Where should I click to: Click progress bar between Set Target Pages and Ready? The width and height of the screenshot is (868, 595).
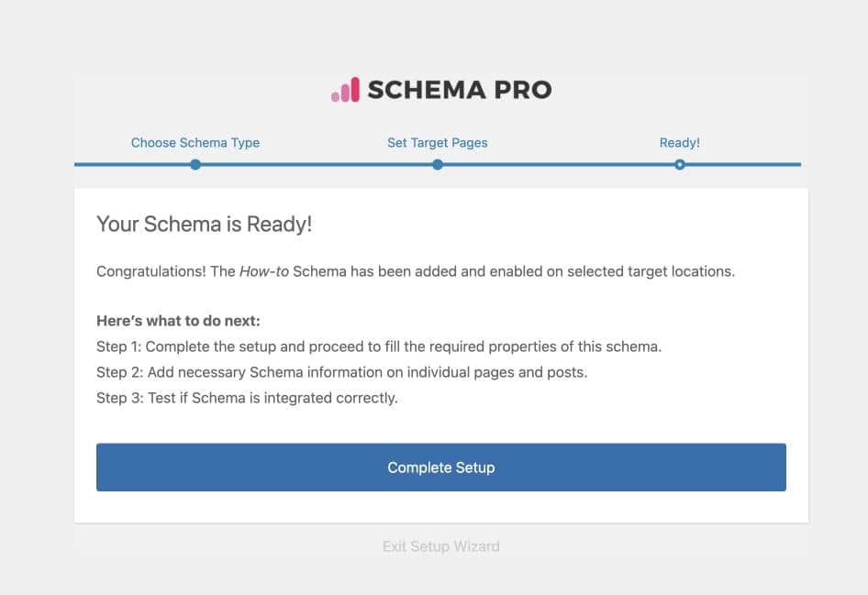(x=559, y=165)
